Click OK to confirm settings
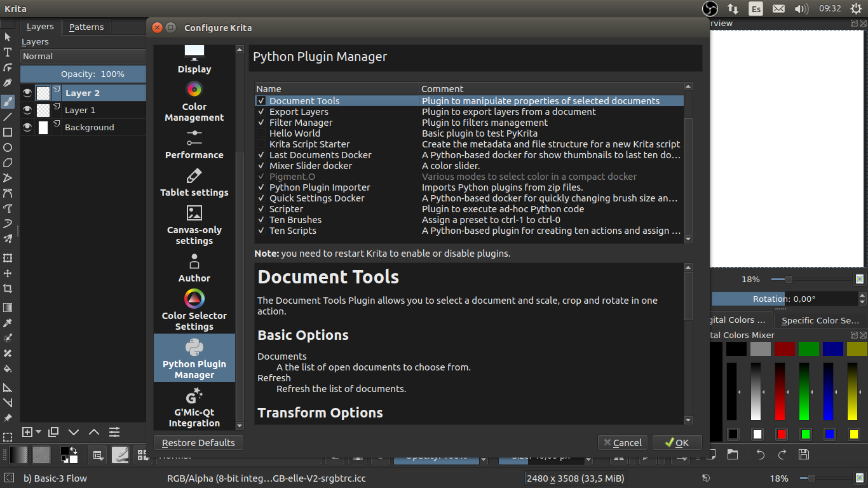Image resolution: width=868 pixels, height=488 pixels. click(676, 443)
